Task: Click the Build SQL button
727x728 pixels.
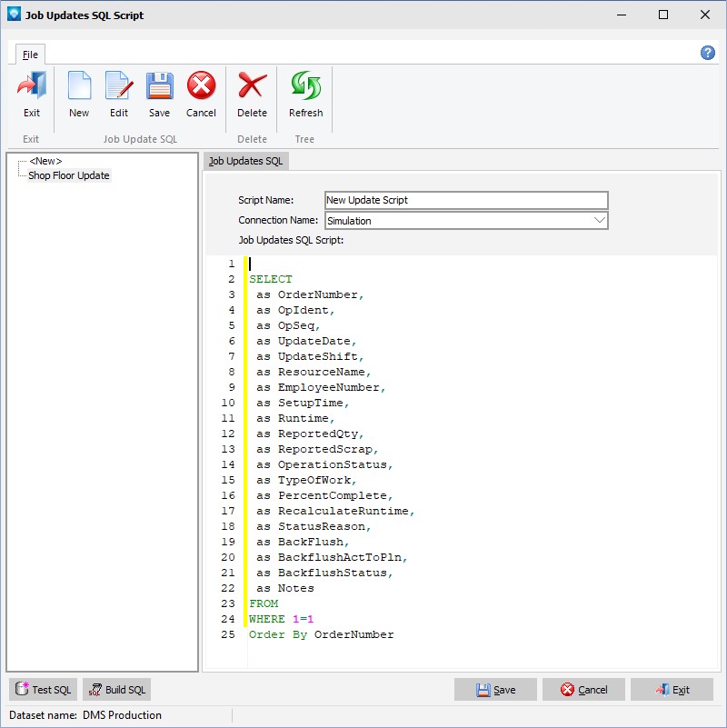Action: [x=116, y=690]
